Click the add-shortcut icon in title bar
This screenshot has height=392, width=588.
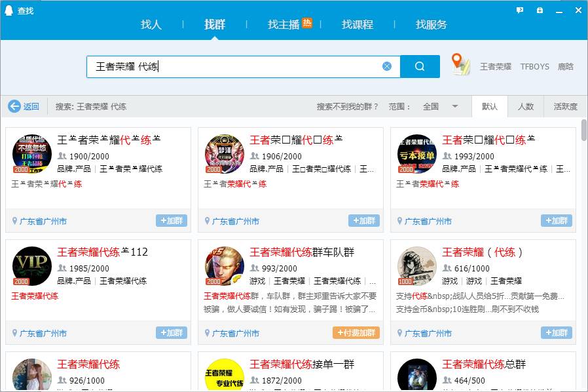pyautogui.click(x=540, y=10)
